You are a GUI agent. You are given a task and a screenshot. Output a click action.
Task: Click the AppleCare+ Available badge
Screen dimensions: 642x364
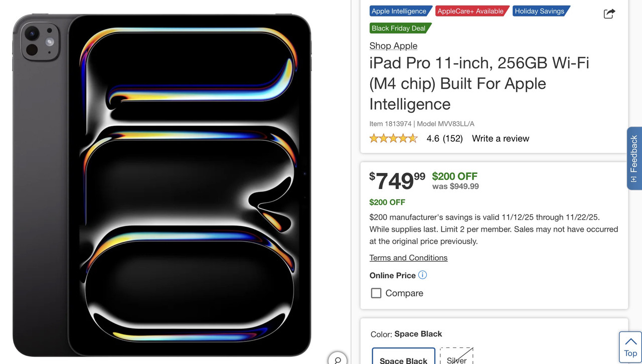tap(471, 11)
